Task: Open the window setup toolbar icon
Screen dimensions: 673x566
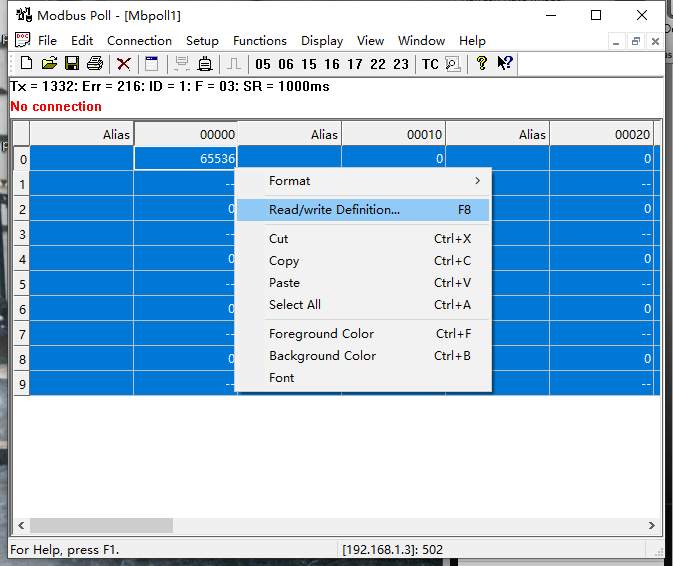Action: (152, 64)
